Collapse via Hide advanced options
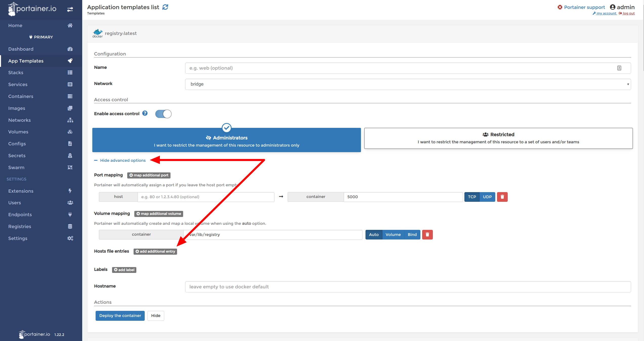The width and height of the screenshot is (644, 341). pyautogui.click(x=123, y=160)
